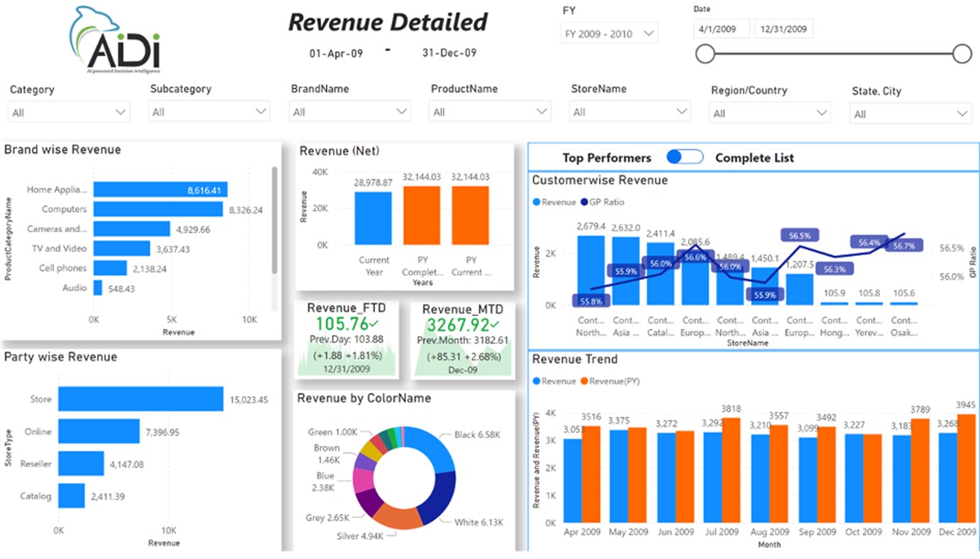Expand the StoreName slicer dropdown
Viewport: 980px width, 559px height.
coord(681,111)
